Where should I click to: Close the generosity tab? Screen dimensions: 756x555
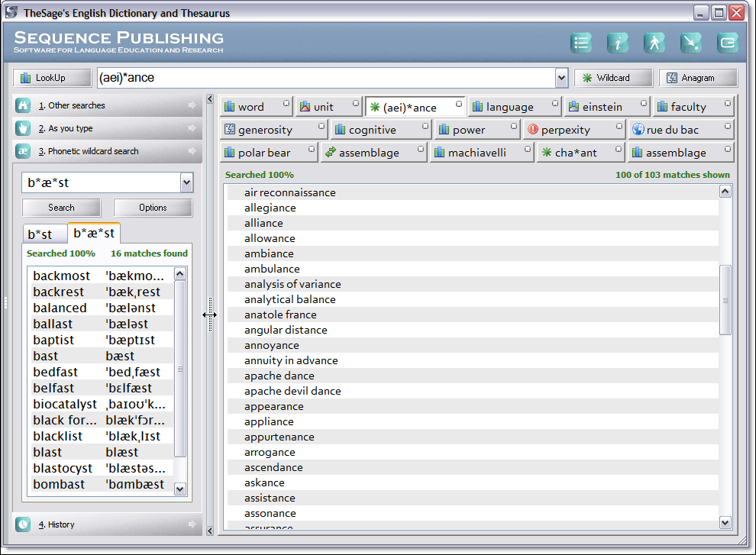(x=321, y=126)
